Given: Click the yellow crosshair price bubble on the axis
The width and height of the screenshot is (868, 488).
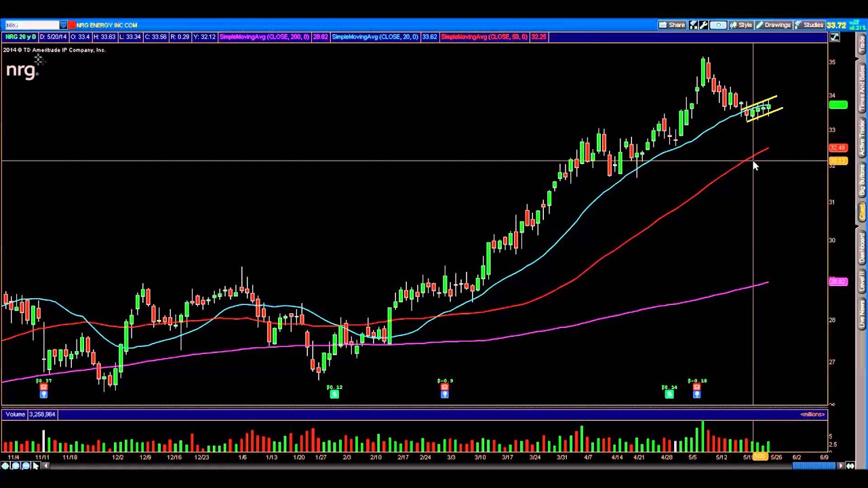Looking at the screenshot, I should pos(838,161).
